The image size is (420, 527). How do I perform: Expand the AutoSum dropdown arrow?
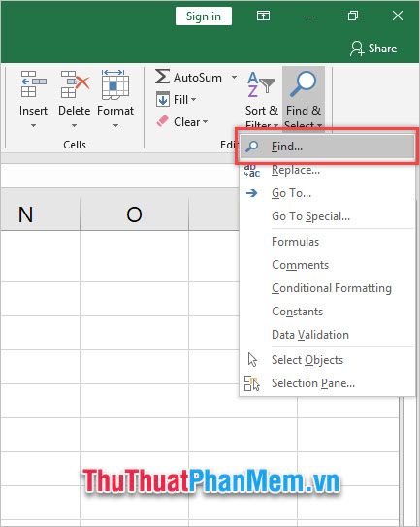(x=234, y=78)
